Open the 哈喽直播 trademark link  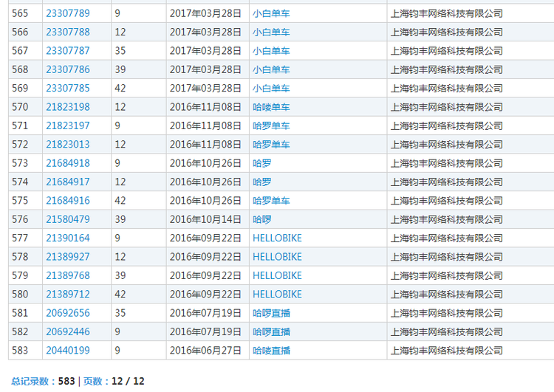pos(271,351)
